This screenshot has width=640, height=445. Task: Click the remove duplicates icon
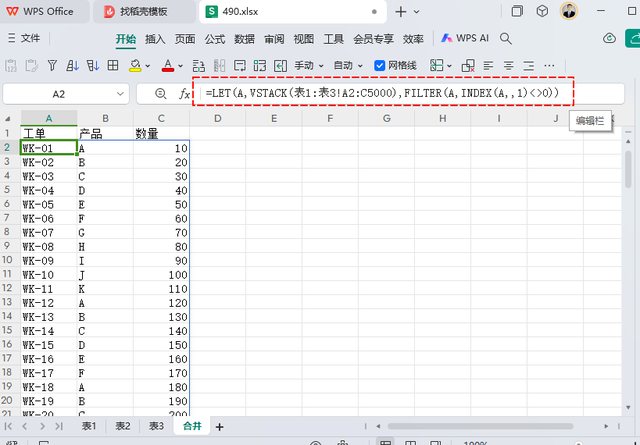pyautogui.click(x=468, y=65)
